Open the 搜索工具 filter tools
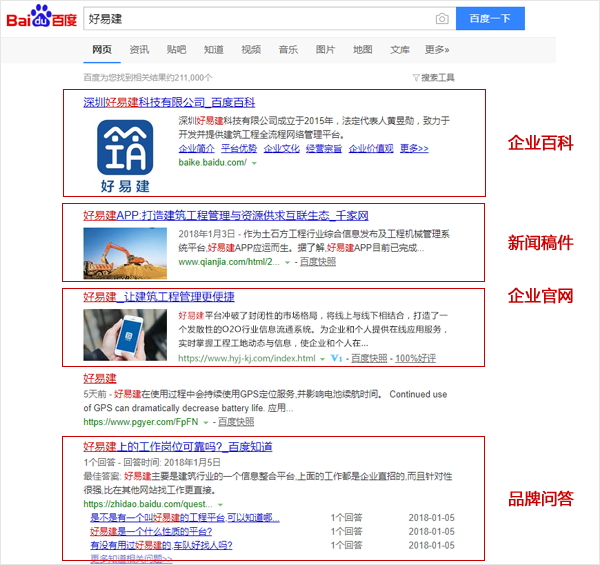Image resolution: width=600 pixels, height=565 pixels. [x=433, y=77]
